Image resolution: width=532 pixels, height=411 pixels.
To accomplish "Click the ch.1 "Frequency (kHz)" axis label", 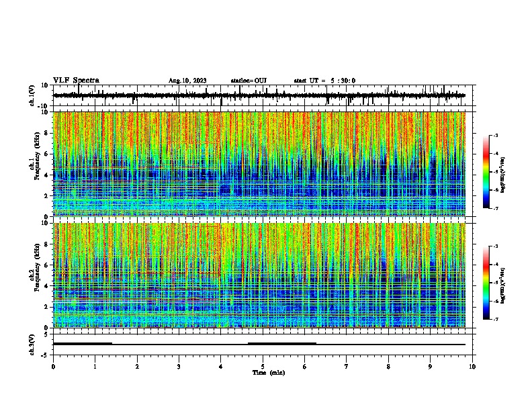I will pos(37,156).
